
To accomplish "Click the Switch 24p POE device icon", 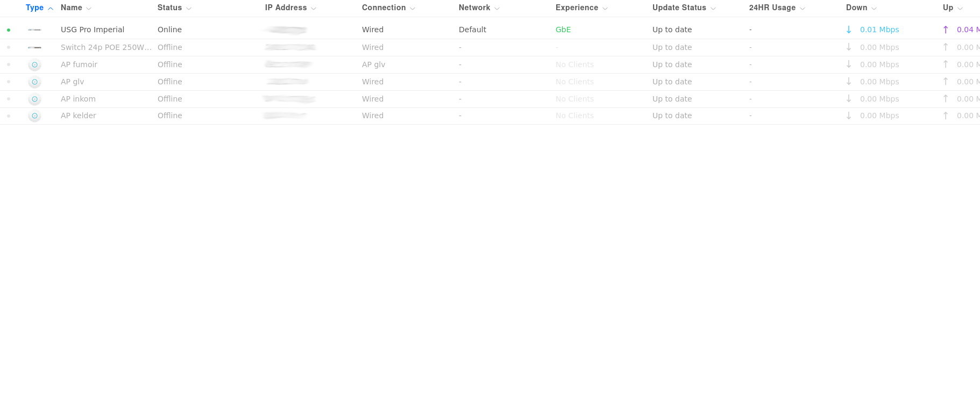I will click(x=34, y=48).
